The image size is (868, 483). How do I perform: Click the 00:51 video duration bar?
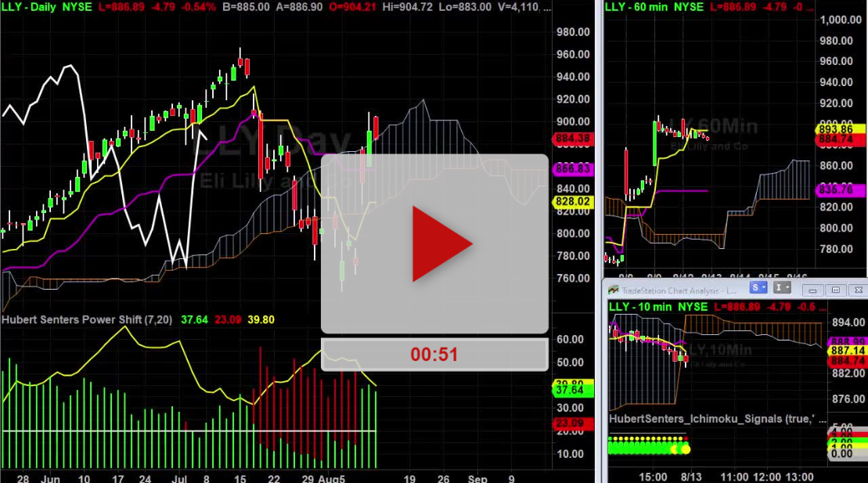click(434, 355)
